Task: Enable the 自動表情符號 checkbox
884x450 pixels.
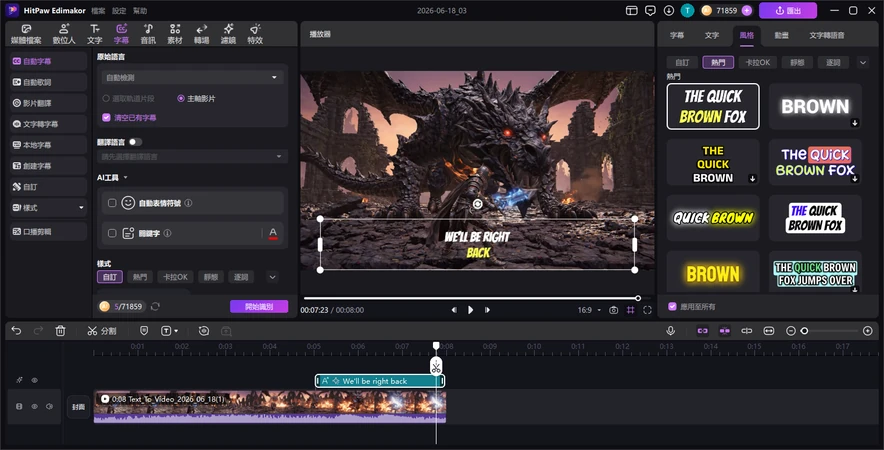Action: pyautogui.click(x=112, y=203)
